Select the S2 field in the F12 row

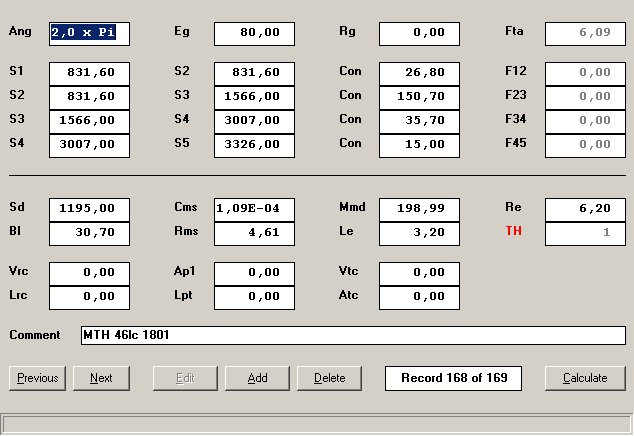(254, 74)
